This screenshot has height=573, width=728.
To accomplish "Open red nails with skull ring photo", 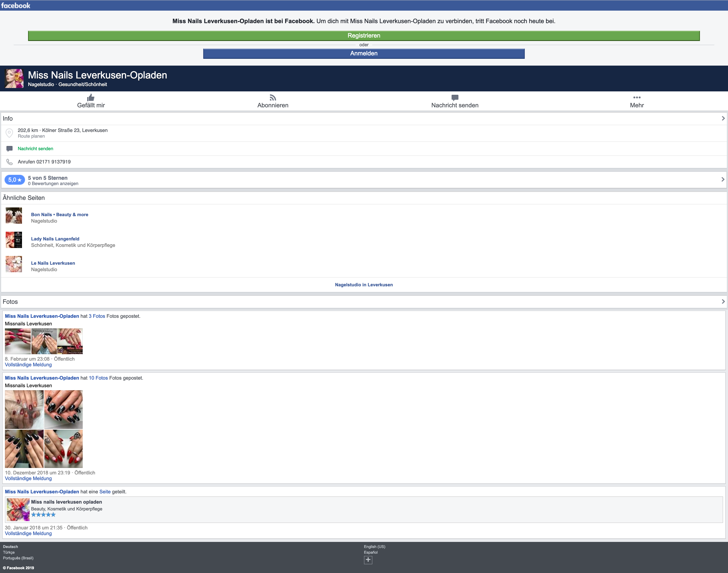I will click(x=63, y=449).
